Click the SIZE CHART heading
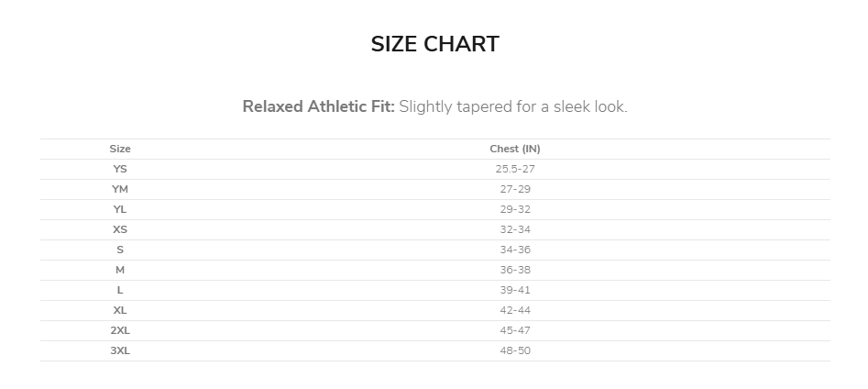The height and width of the screenshot is (389, 868). 434,44
